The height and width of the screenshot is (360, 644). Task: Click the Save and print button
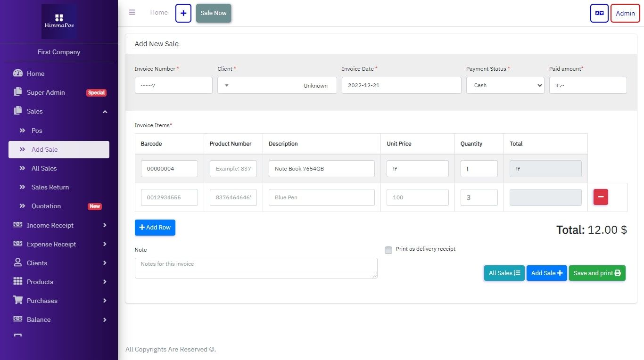click(597, 273)
